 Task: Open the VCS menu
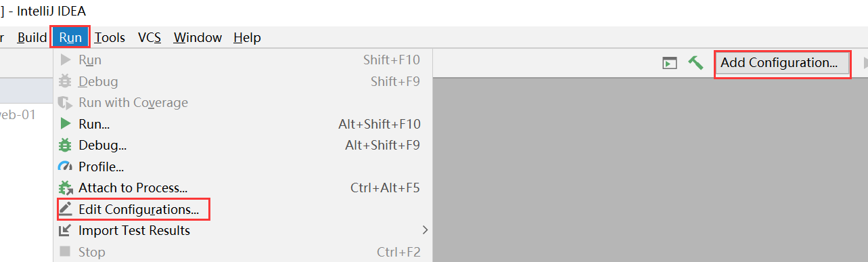[150, 37]
